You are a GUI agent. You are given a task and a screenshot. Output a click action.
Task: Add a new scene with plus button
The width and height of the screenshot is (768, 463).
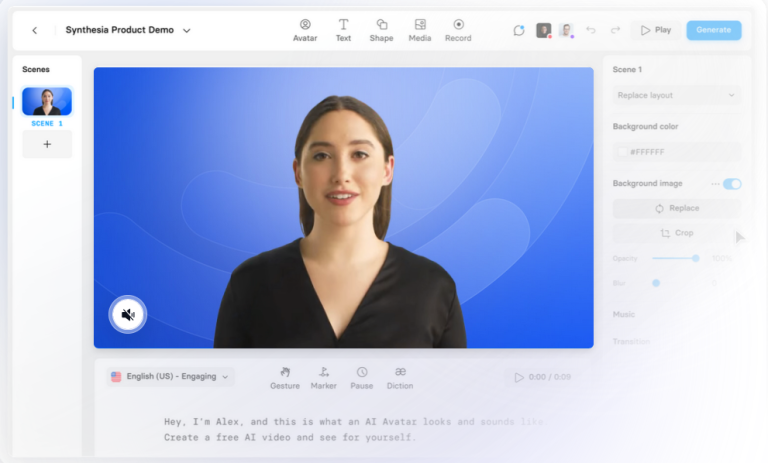[x=47, y=144]
